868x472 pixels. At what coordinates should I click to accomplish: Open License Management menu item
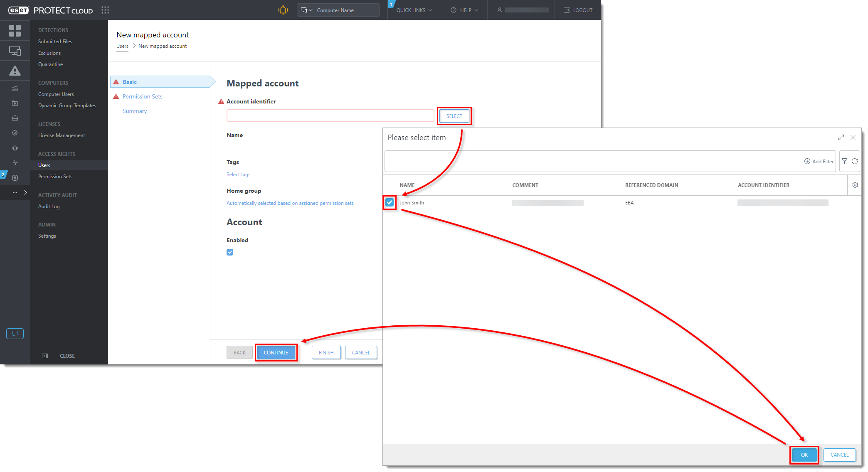pos(62,135)
